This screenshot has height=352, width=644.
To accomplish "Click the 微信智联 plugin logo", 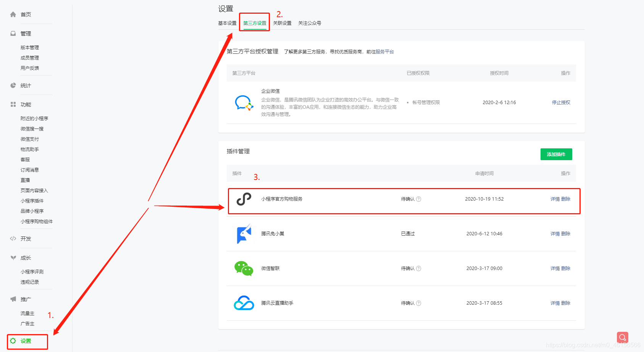I will 244,268.
